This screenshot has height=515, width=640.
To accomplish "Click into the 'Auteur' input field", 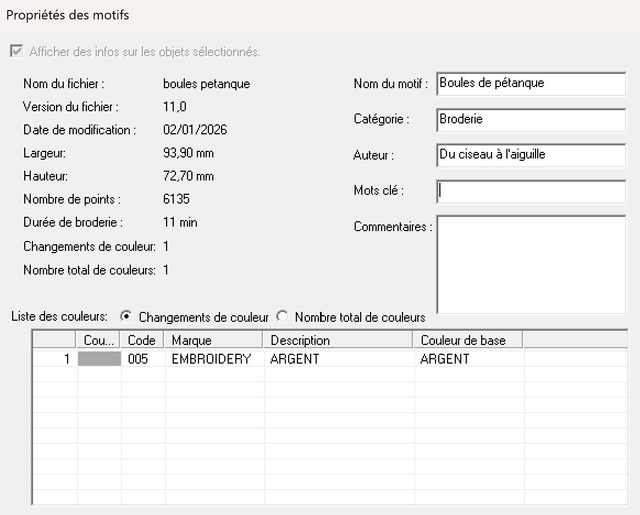I will [x=530, y=155].
